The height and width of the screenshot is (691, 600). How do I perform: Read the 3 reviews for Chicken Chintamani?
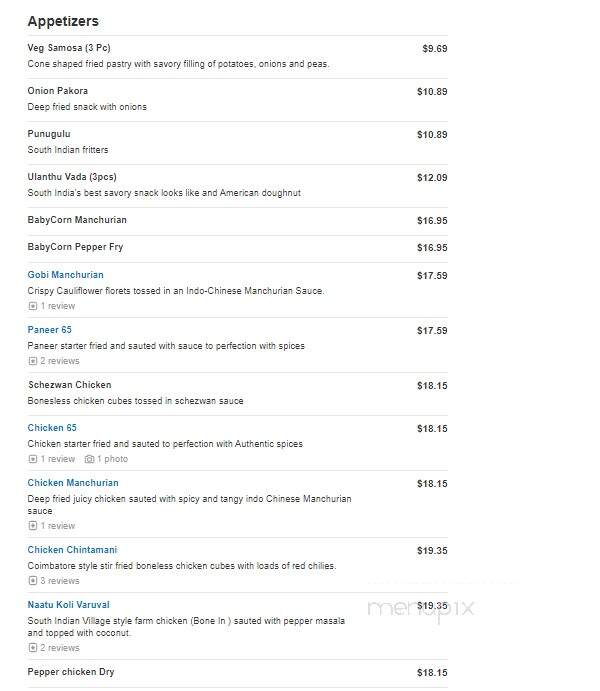[60, 581]
